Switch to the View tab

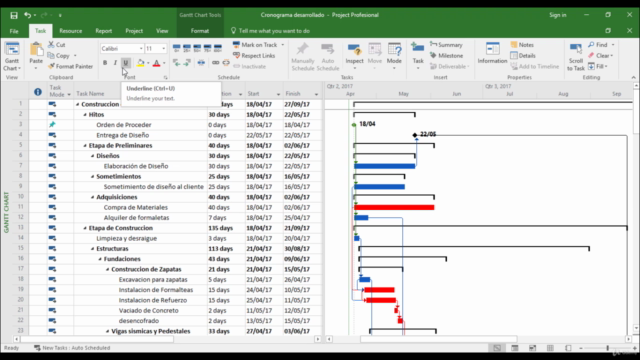162,31
